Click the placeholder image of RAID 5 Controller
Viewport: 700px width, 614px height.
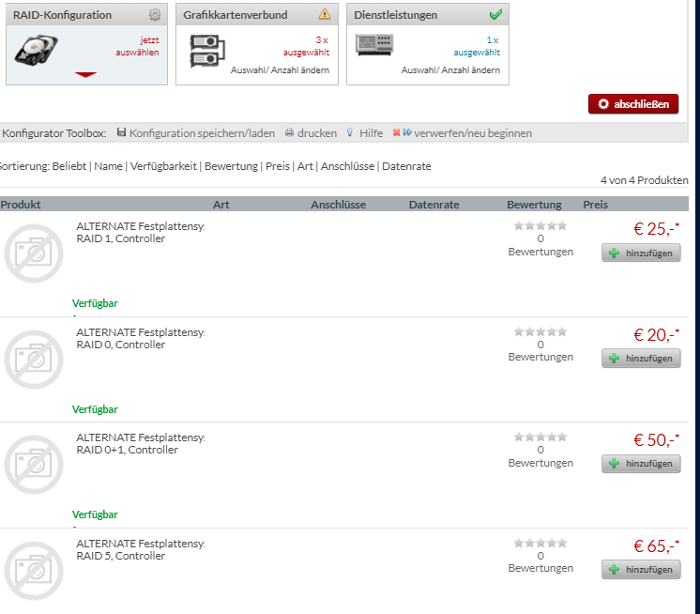click(34, 571)
